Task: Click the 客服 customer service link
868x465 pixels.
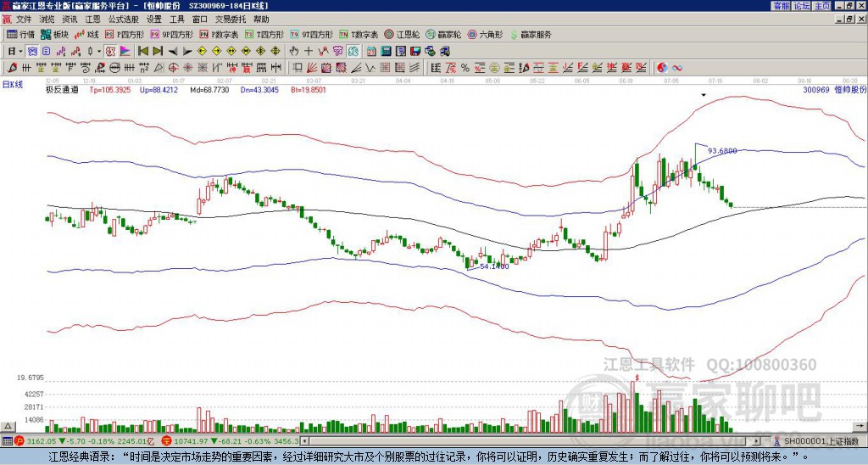Action: click(781, 6)
